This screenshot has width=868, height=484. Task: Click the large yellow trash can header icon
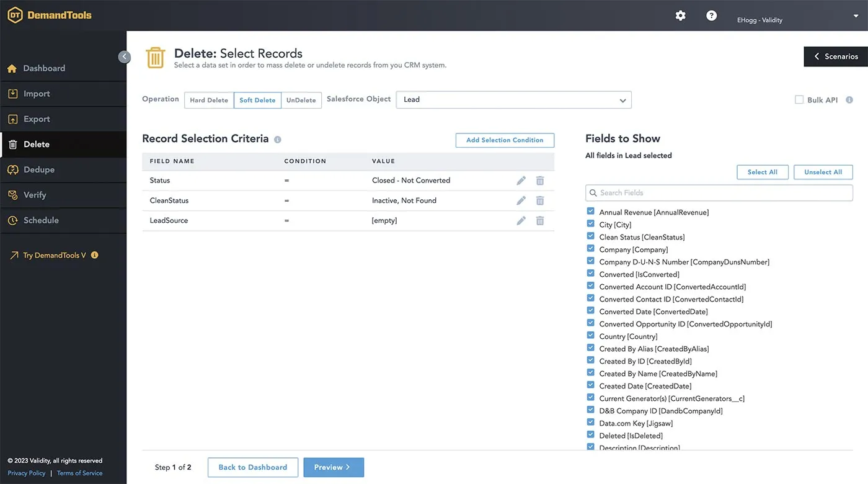[155, 57]
